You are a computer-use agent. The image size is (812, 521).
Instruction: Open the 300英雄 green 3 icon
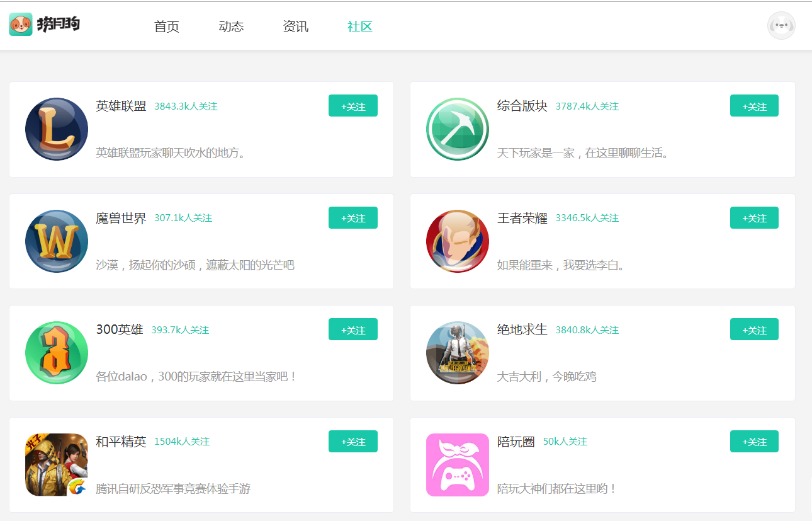point(57,353)
